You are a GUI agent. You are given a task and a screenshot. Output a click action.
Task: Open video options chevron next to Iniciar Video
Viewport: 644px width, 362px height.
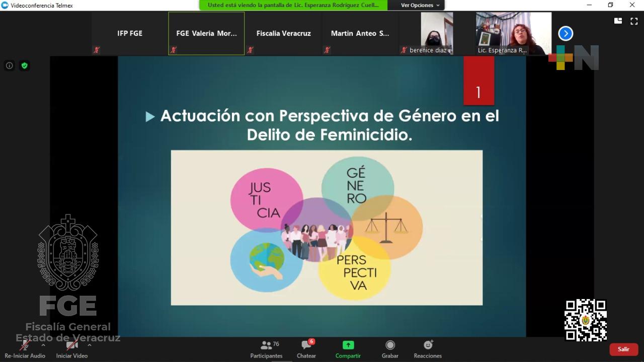point(91,345)
